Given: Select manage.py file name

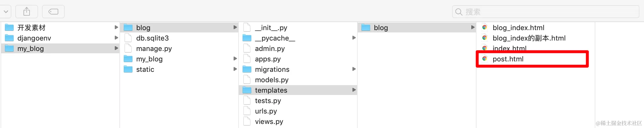Looking at the screenshot, I should coord(154,48).
